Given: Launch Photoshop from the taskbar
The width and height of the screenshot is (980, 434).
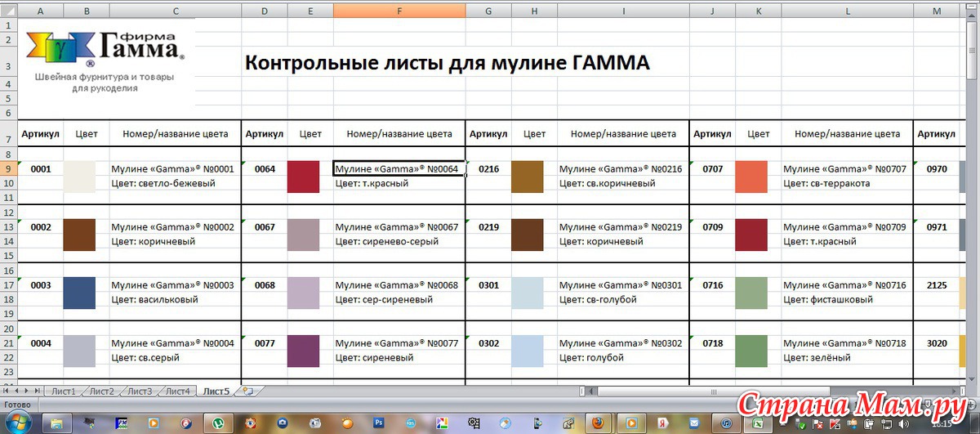Looking at the screenshot, I should (378, 423).
